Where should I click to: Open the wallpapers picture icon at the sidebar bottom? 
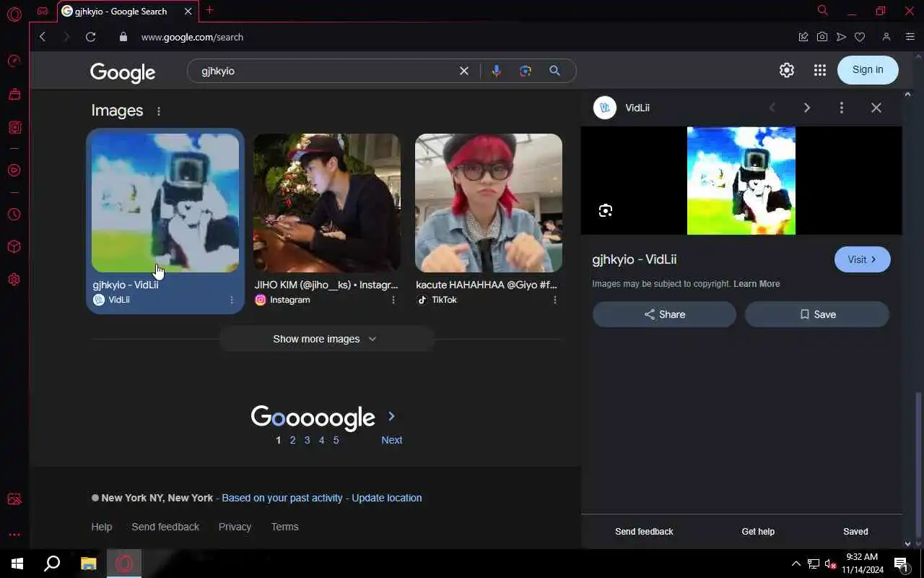(x=14, y=499)
